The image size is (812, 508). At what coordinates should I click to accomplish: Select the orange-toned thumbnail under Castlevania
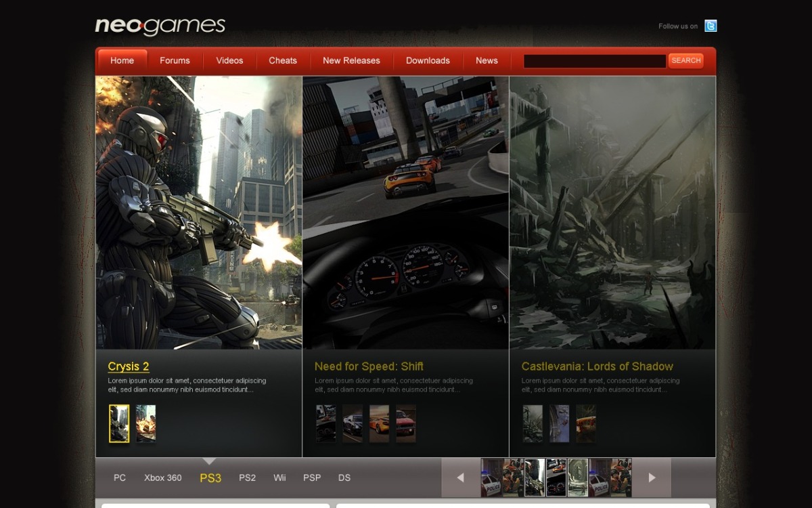[x=586, y=423]
